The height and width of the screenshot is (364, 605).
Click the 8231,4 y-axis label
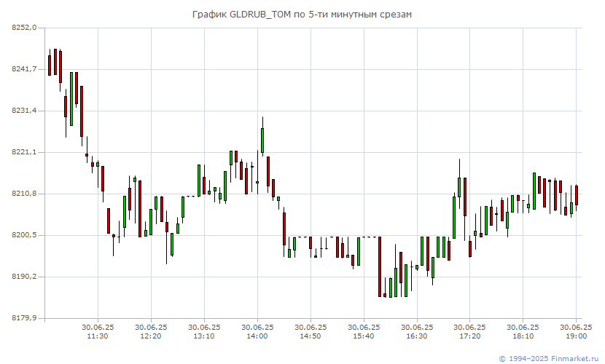24,111
